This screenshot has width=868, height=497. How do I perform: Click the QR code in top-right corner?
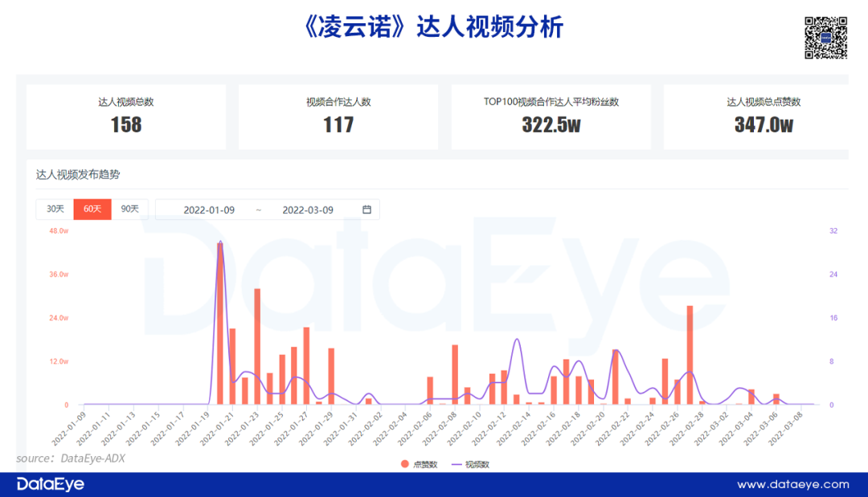coord(826,37)
